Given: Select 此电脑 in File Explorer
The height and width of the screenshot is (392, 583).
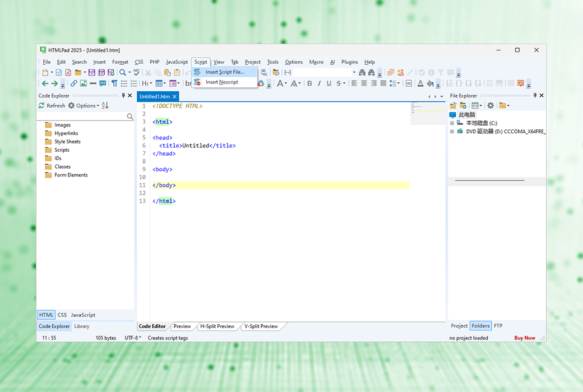Looking at the screenshot, I should click(x=466, y=115).
